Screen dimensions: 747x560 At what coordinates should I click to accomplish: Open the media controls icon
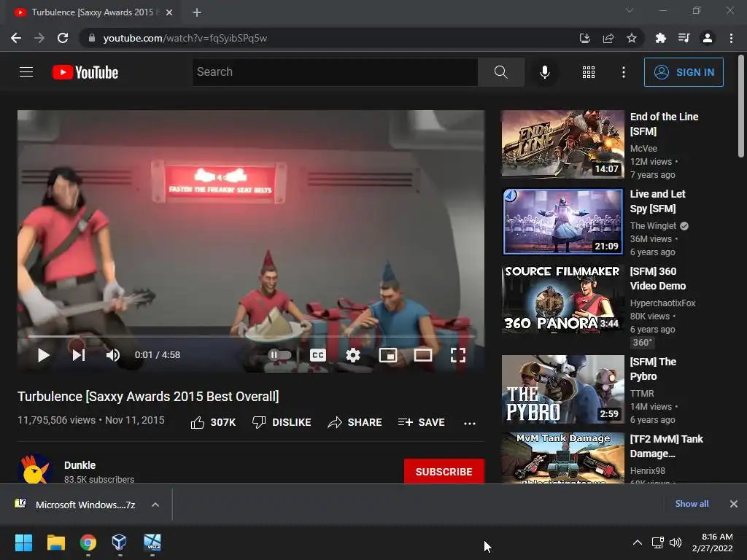(x=684, y=38)
